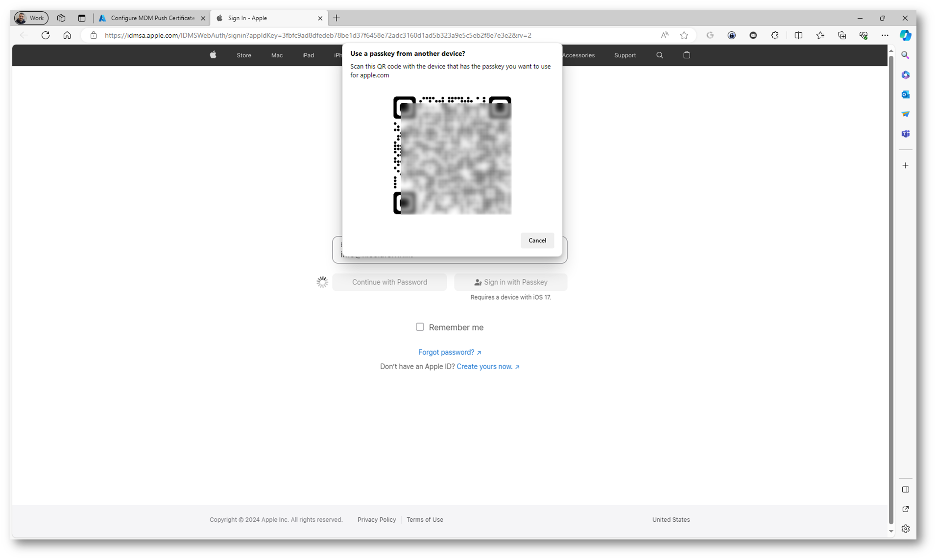
Task: Open the circular password manager extension icon
Action: pos(731,35)
